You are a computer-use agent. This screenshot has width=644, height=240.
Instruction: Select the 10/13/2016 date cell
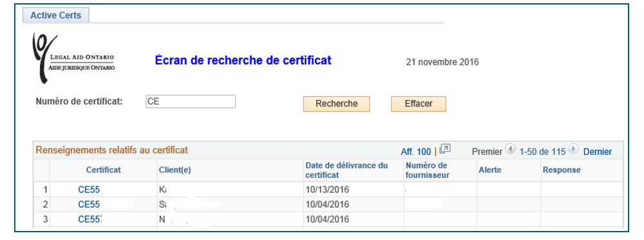pyautogui.click(x=327, y=190)
